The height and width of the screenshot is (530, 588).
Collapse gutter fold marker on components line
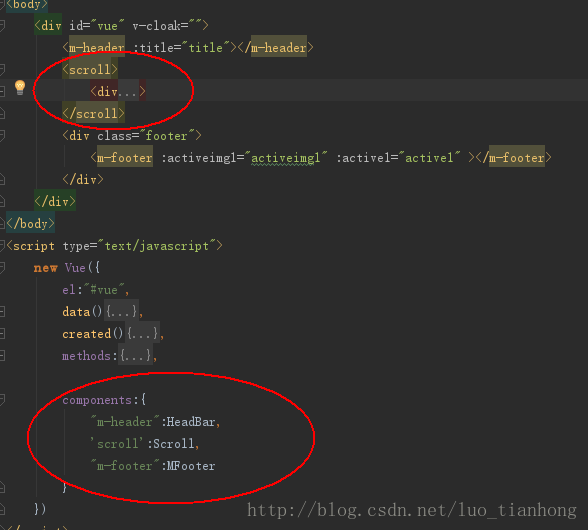click(2, 400)
